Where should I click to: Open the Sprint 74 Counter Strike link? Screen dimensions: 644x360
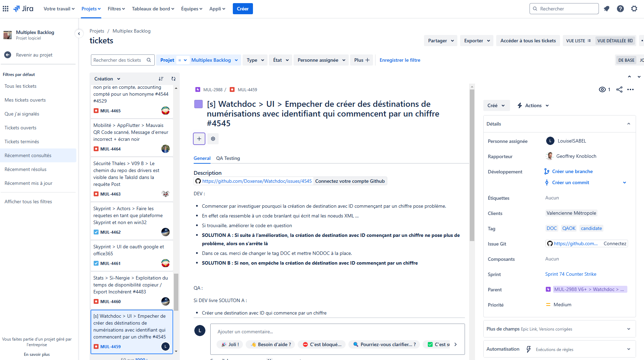pos(570,274)
